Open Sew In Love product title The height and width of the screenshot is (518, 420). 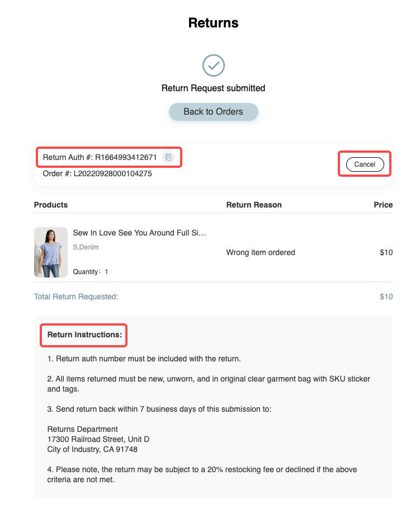[139, 233]
